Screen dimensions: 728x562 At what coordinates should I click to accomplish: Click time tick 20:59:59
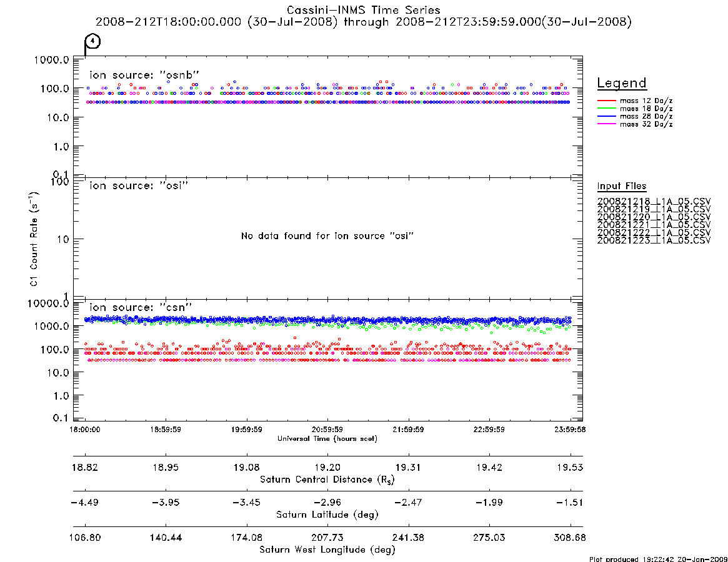point(327,430)
